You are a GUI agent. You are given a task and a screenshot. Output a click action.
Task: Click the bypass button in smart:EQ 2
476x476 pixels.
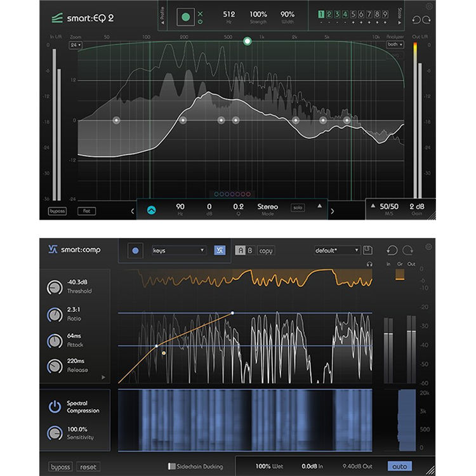pyautogui.click(x=57, y=211)
